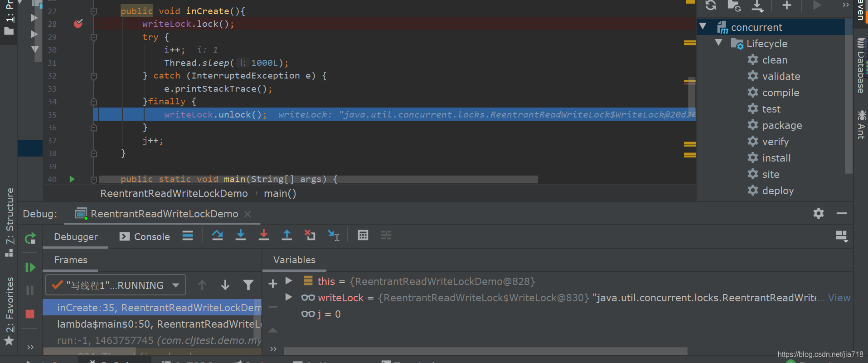Switch to the Console tab
The image size is (868, 363).
point(145,236)
